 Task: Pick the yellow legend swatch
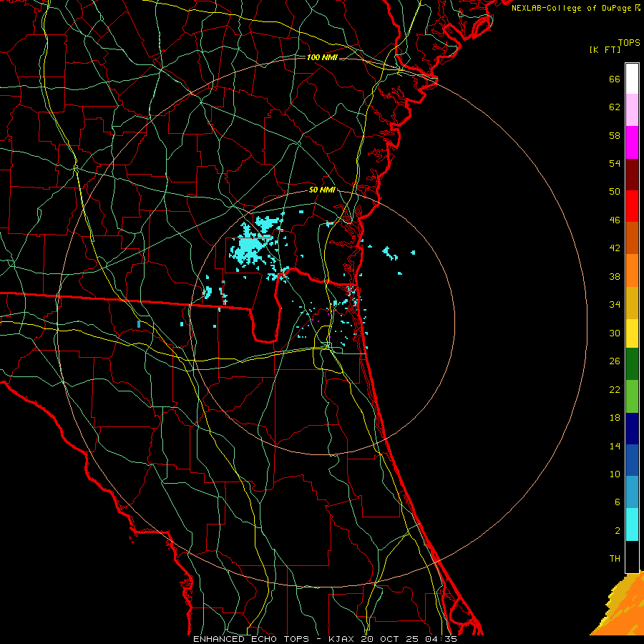[x=632, y=333]
